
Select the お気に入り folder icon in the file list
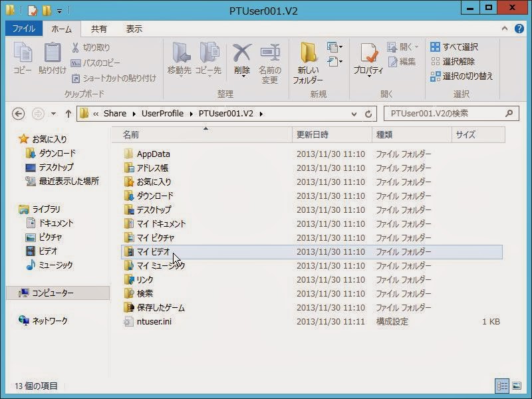[x=128, y=182]
